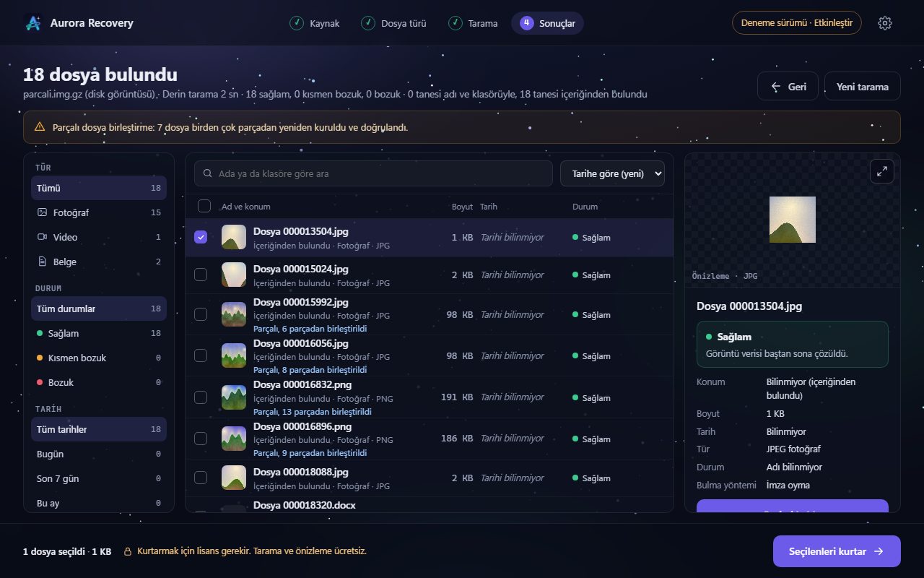Click the Fotoğraf filter image icon

pos(42,212)
